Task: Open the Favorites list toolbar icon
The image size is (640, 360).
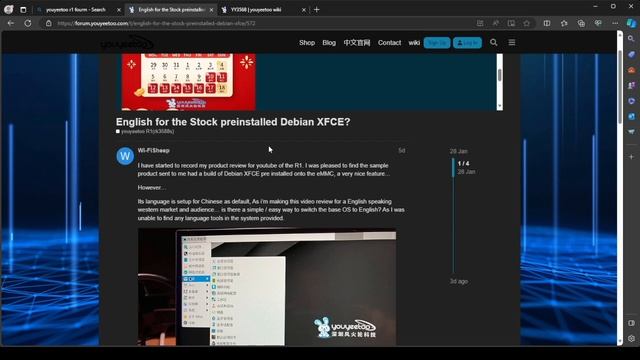Action: click(x=564, y=23)
